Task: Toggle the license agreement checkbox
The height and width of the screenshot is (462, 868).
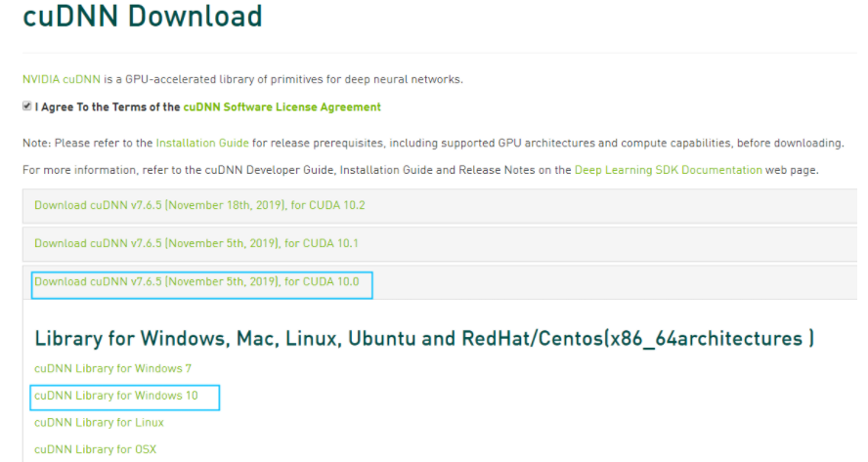Action: tap(26, 106)
